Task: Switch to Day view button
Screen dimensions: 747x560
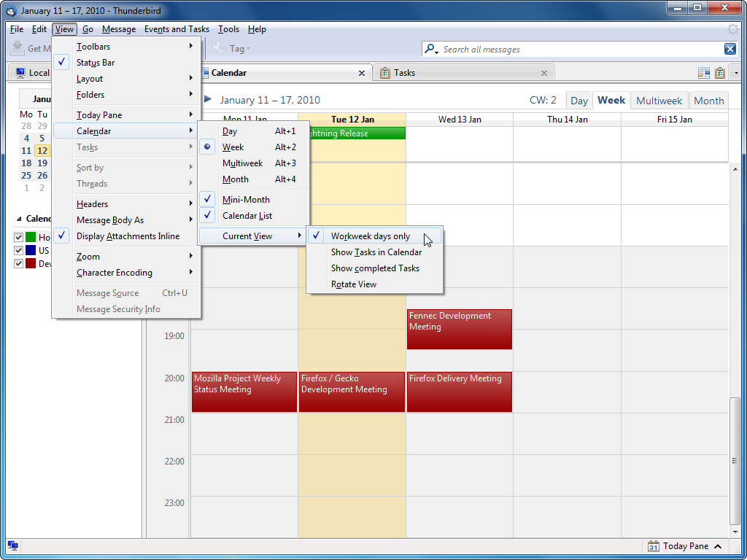Action: click(578, 101)
